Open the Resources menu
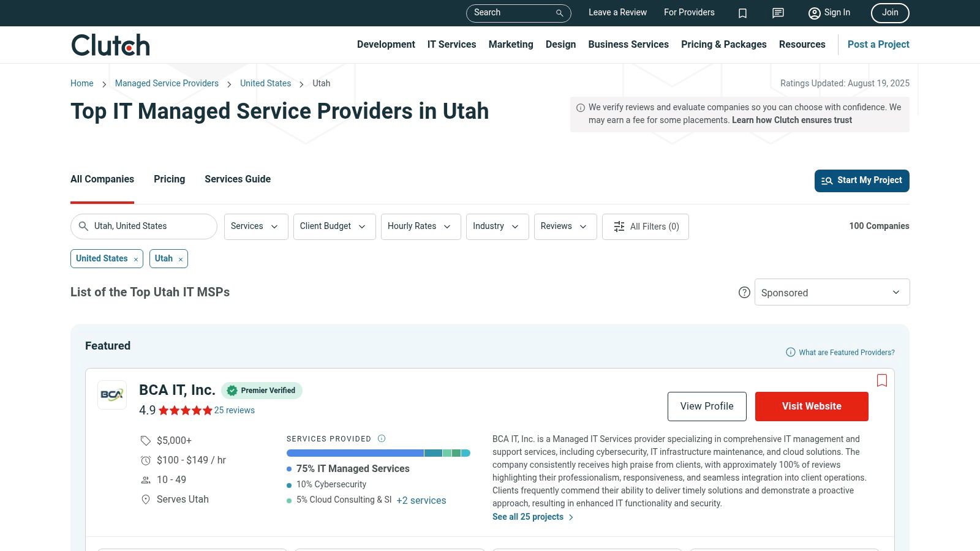 coord(802,45)
